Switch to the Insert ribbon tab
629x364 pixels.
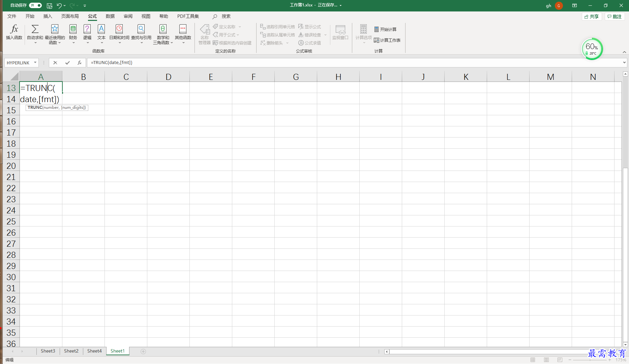click(x=48, y=16)
